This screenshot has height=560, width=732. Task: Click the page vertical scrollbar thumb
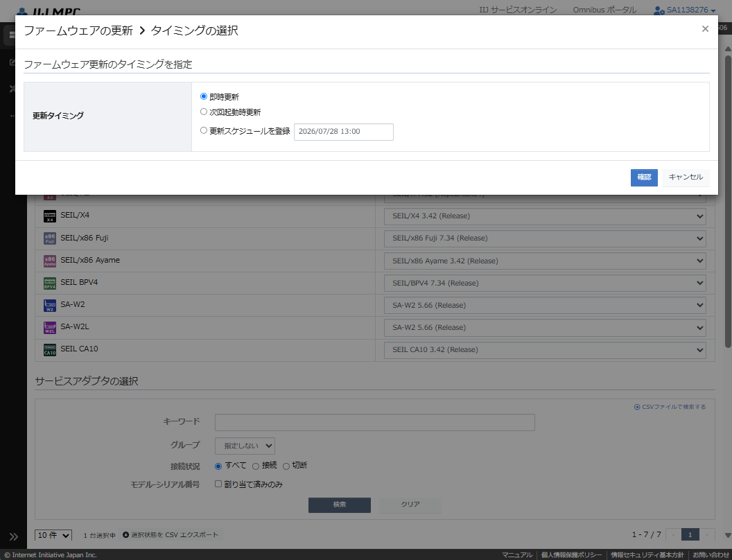pyautogui.click(x=728, y=201)
